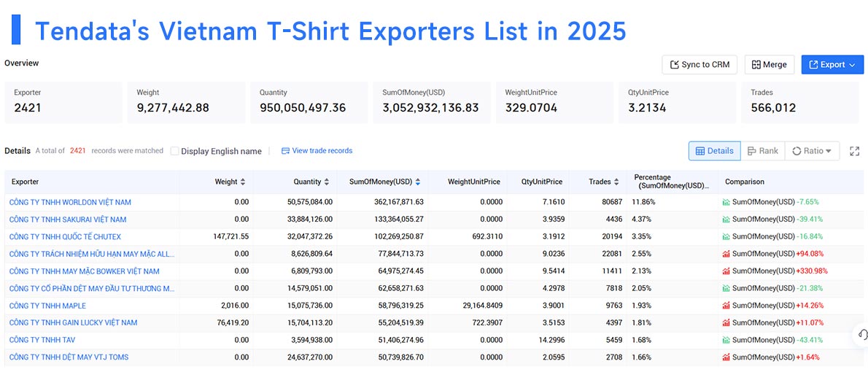
Task: Switch to the Rank view tab
Action: pyautogui.click(x=762, y=150)
